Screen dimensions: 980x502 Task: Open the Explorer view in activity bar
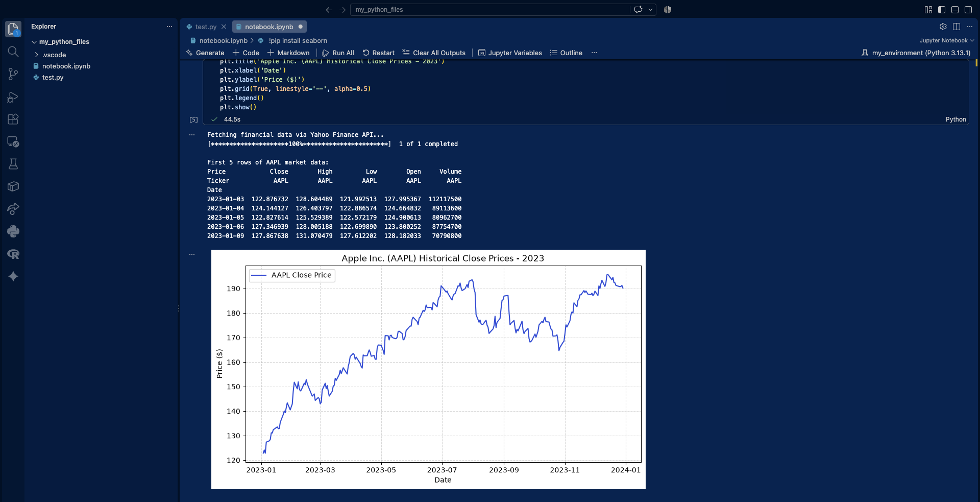13,29
